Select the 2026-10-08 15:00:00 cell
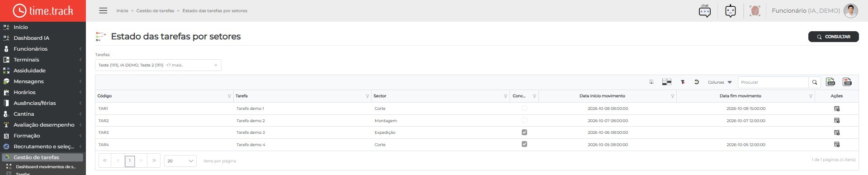This screenshot has width=868, height=175. coord(746,109)
